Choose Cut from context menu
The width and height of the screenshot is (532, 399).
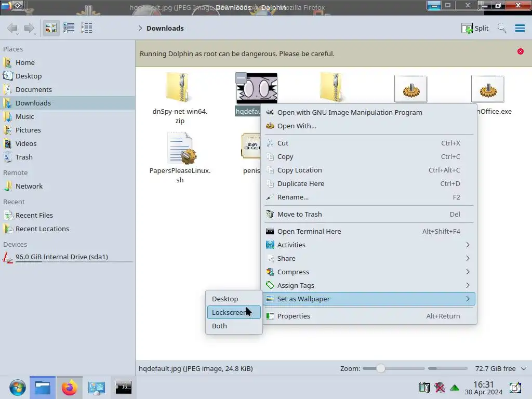[x=369, y=143]
